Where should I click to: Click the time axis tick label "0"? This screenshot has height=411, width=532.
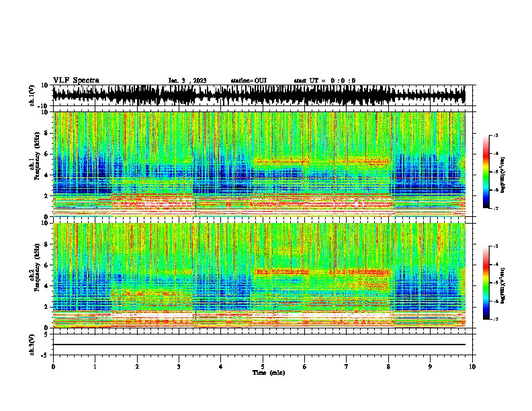tap(53, 367)
